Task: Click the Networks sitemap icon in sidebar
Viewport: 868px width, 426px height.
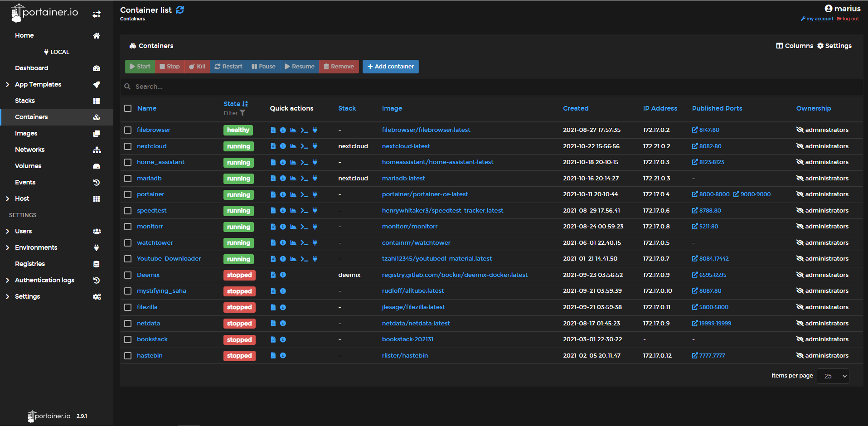Action: pos(97,150)
